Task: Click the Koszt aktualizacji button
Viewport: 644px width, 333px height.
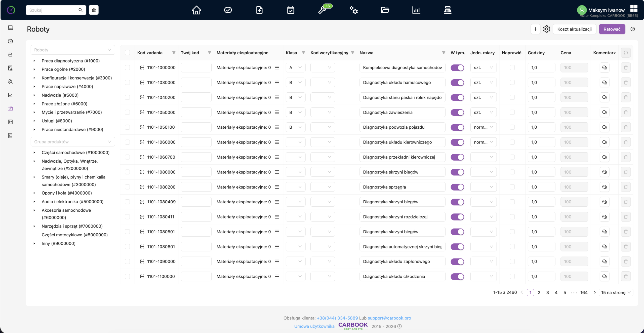Action: pos(574,29)
